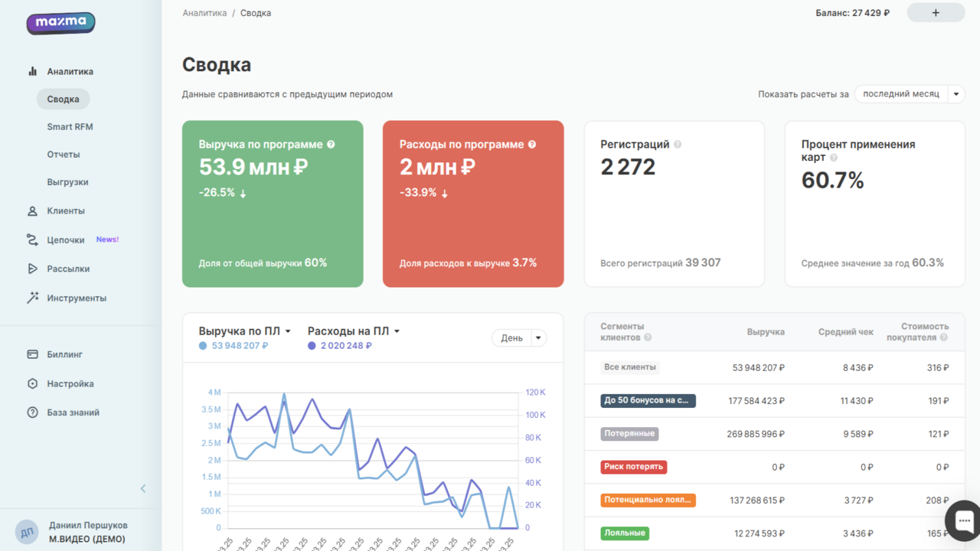Screen dimensions: 980x551
Task: Collapse the sidebar with the chevron
Action: [143, 488]
